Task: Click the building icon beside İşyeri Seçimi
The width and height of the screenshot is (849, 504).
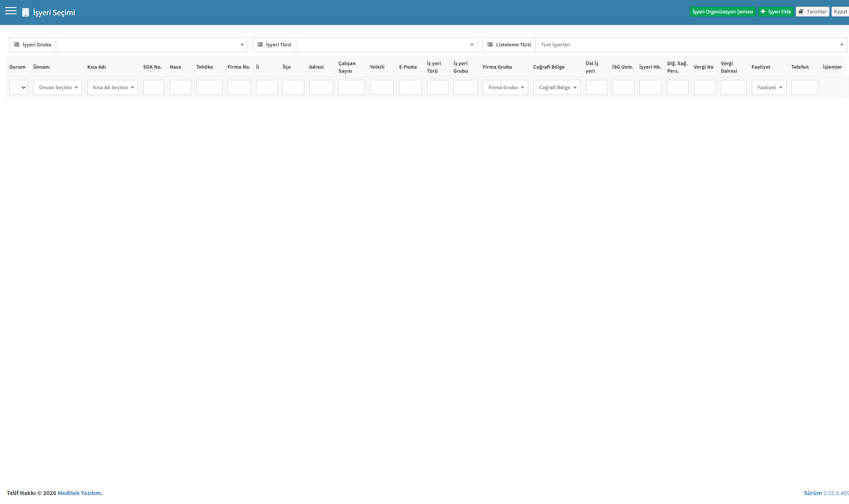Action: [25, 12]
